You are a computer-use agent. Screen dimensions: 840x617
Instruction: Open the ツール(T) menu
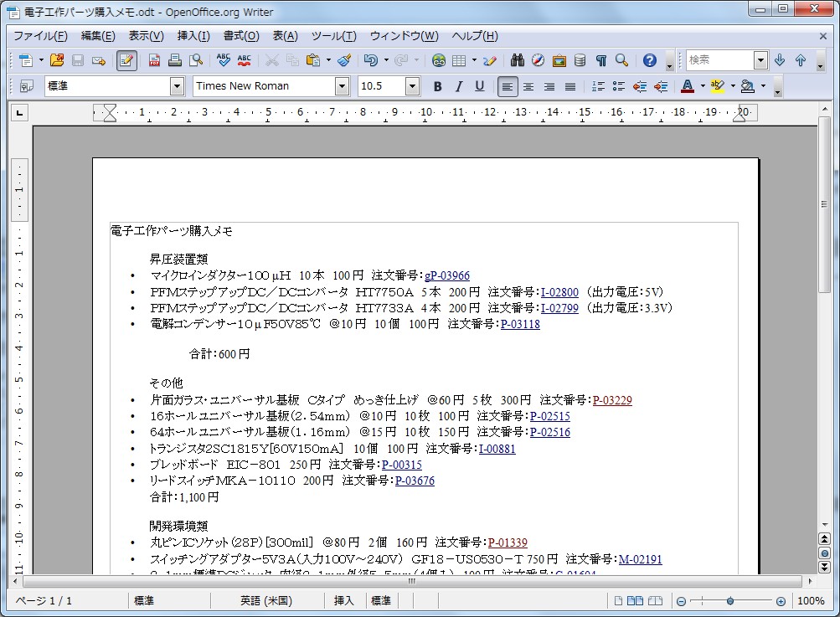[x=334, y=36]
